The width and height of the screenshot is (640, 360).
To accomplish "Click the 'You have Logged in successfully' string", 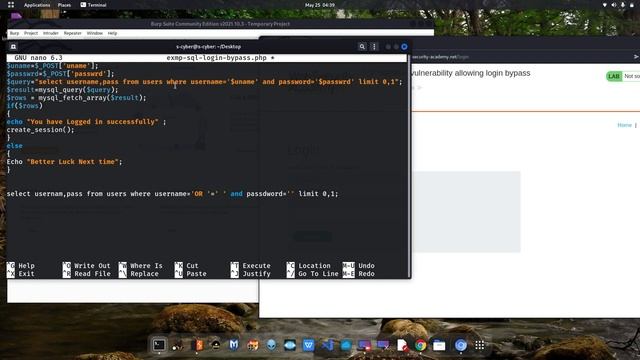I will (x=92, y=122).
